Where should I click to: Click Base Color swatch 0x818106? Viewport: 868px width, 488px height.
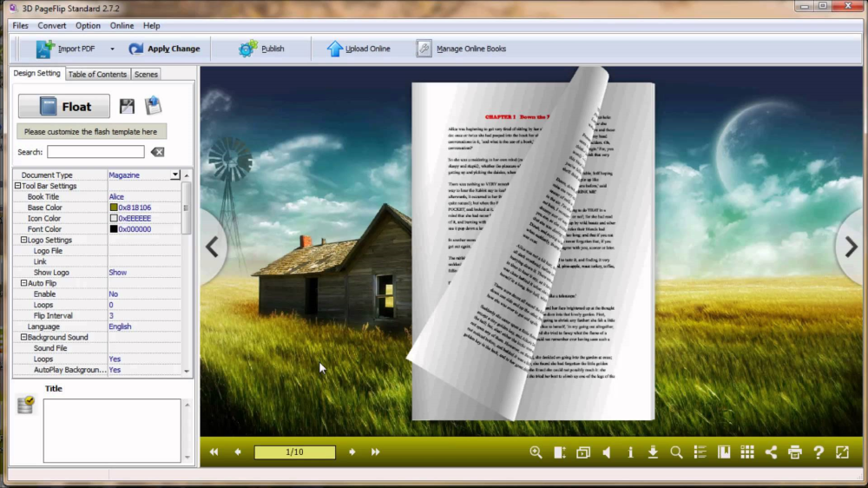(x=114, y=208)
